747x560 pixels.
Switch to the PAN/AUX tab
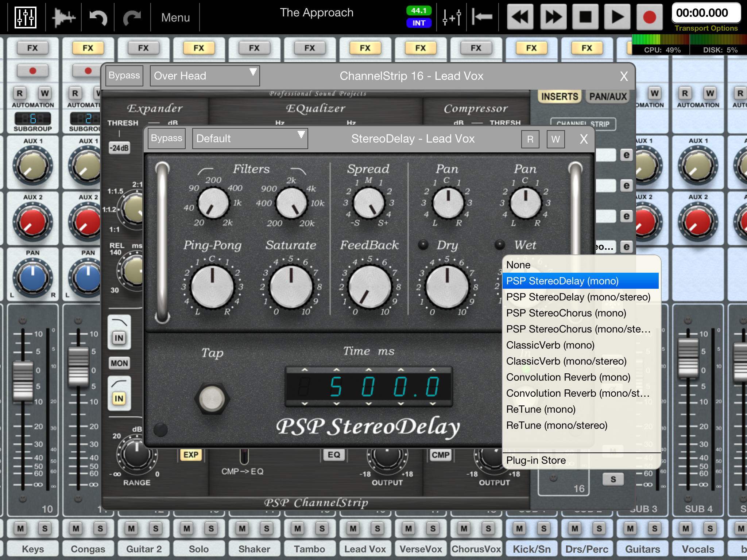coord(608,97)
